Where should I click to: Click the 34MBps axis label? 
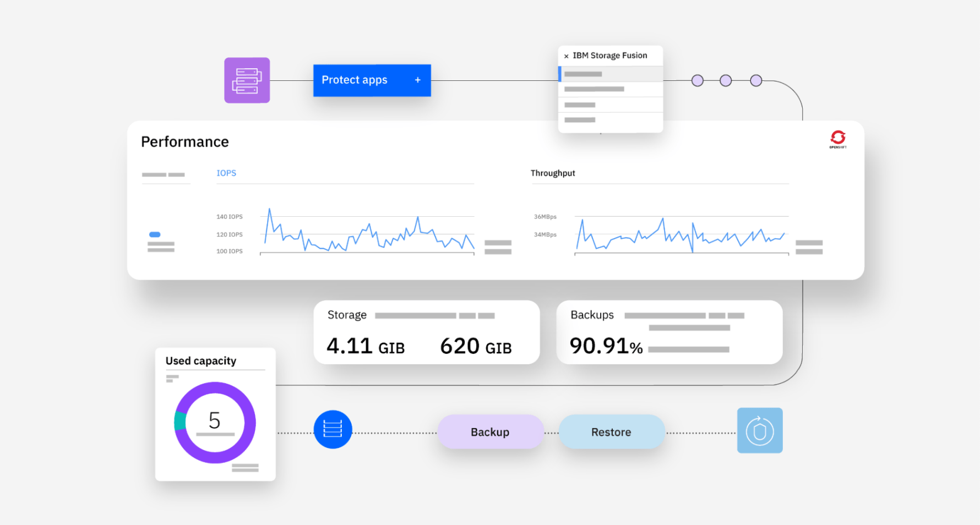point(545,234)
